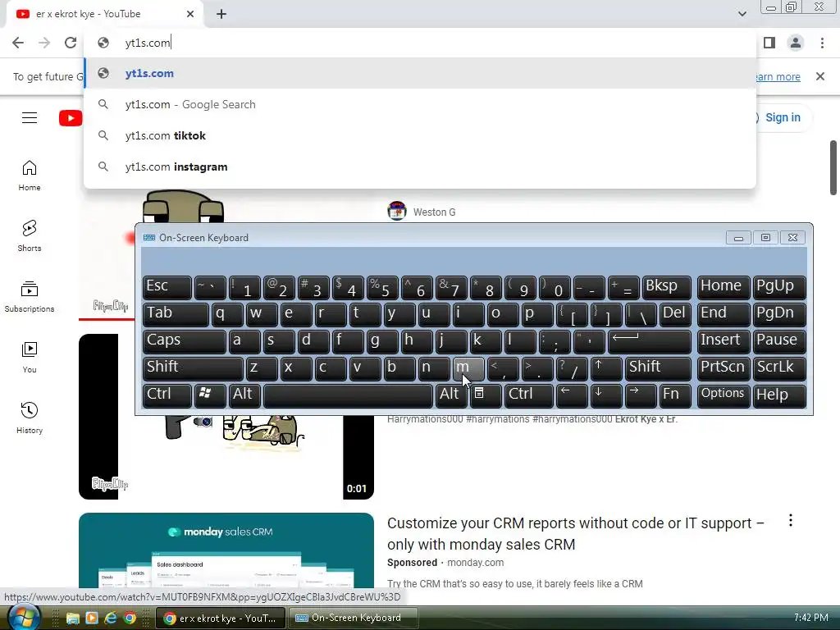
Task: Open the Chrome side panel
Action: tap(769, 43)
